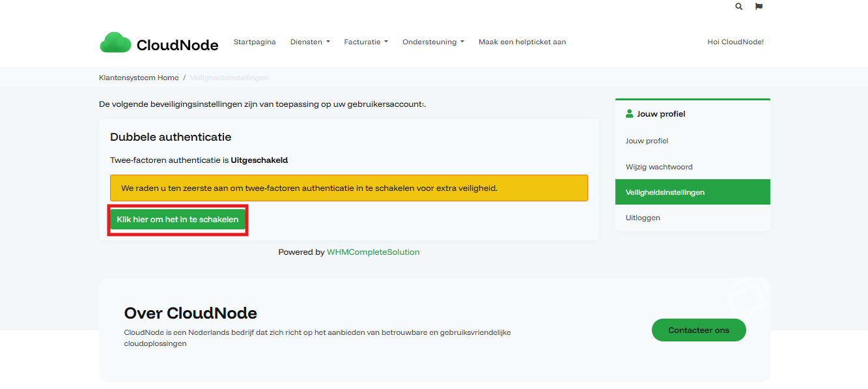Screen dimensions: 868x389
Task: Click the search magnifier icon
Action: coord(738,7)
